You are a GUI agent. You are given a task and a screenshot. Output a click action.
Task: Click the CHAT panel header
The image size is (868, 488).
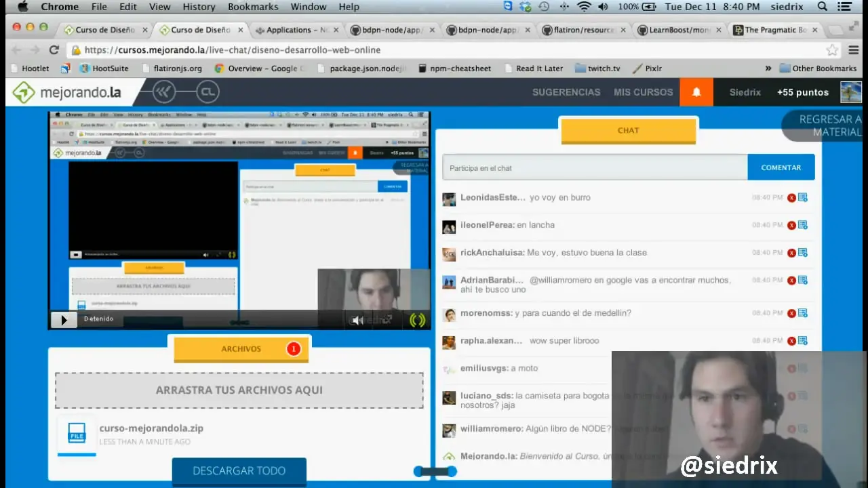[629, 130]
